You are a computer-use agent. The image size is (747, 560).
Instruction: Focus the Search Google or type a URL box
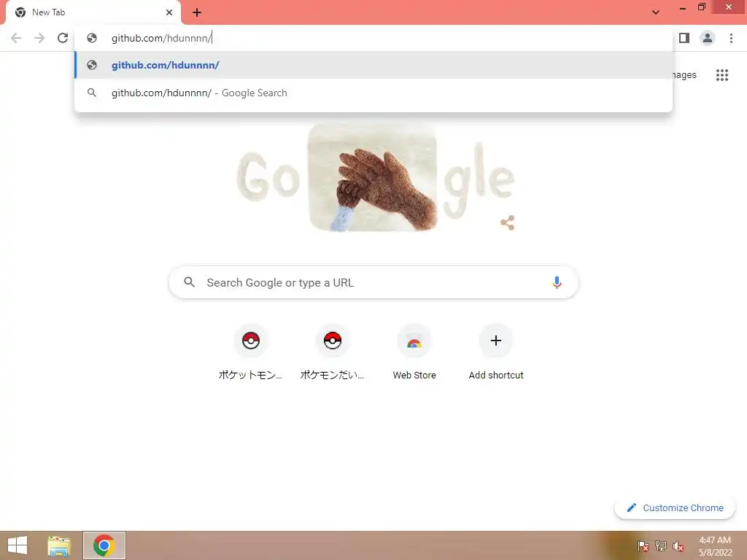[x=373, y=282]
